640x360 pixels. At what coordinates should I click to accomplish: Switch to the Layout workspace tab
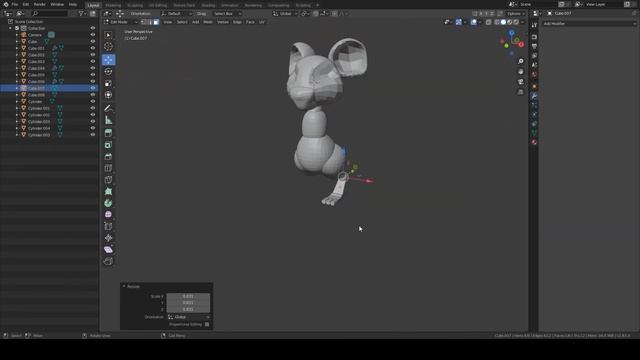tap(93, 5)
